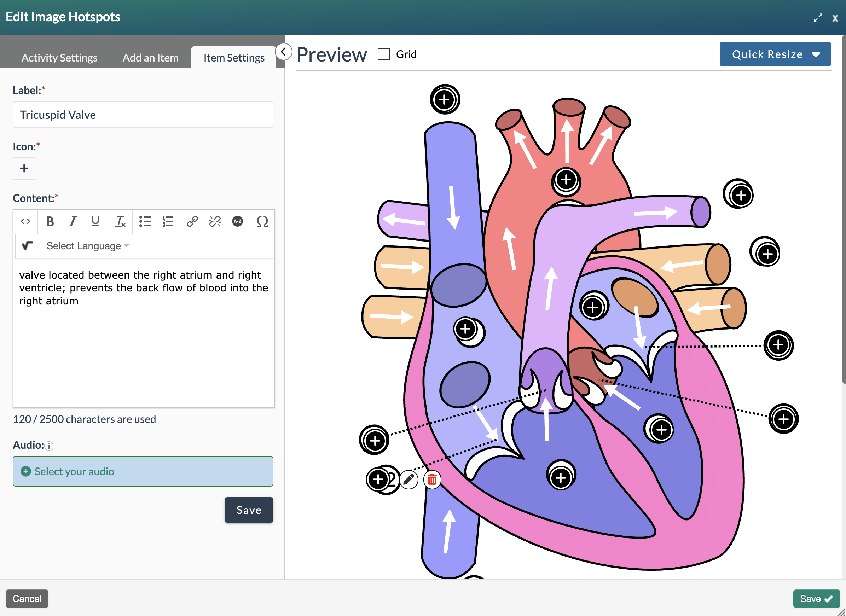The image size is (846, 616).
Task: Select the hotspot on the aorta
Action: [566, 180]
